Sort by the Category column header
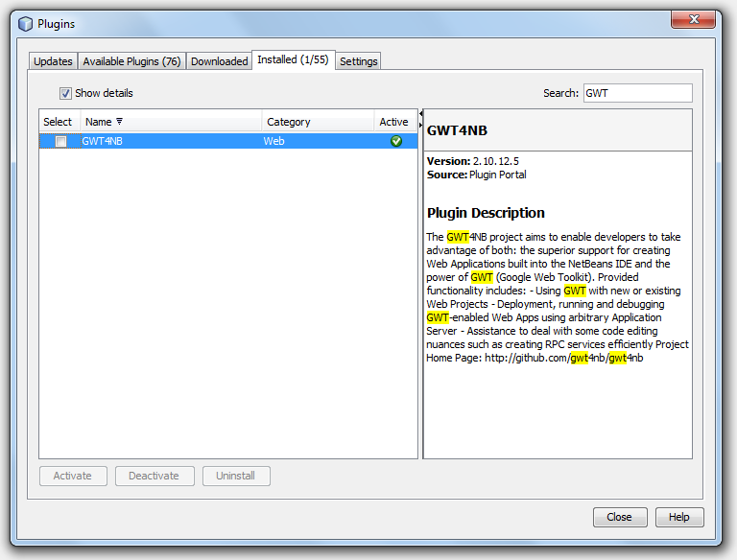737x560 pixels. [318, 122]
